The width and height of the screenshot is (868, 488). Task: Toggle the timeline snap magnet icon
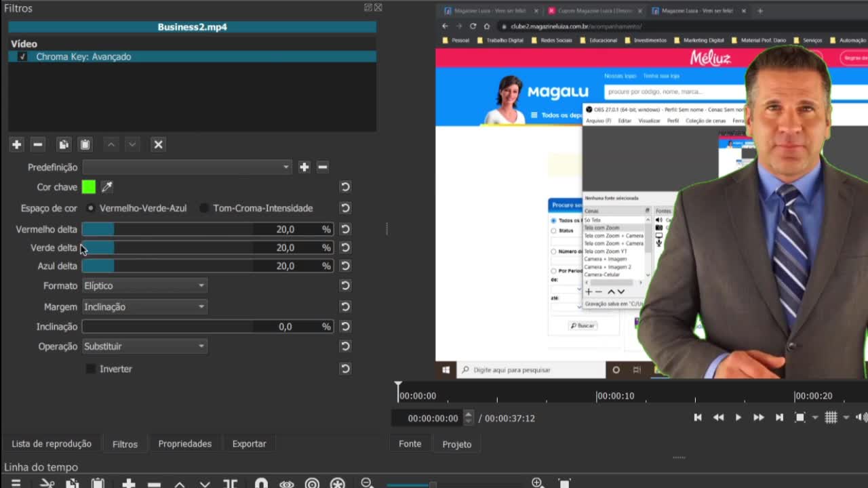tap(261, 483)
